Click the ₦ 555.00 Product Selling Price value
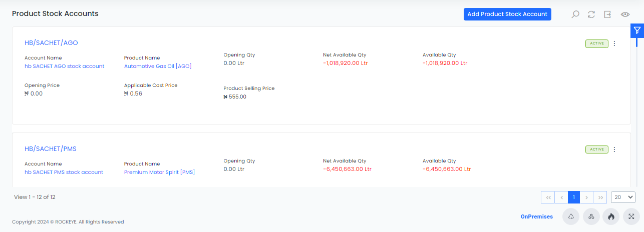Screen dimensions: 644x232 click(x=235, y=96)
